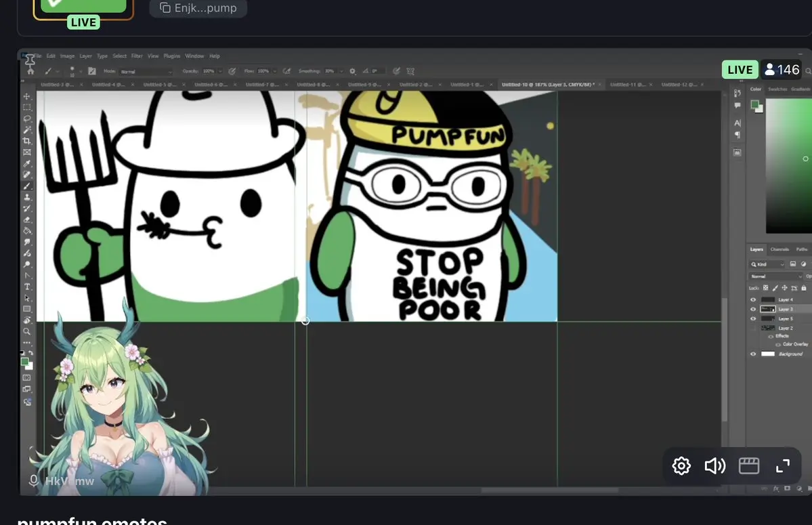Select the Move tool
This screenshot has width=812, height=525.
pos(27,96)
